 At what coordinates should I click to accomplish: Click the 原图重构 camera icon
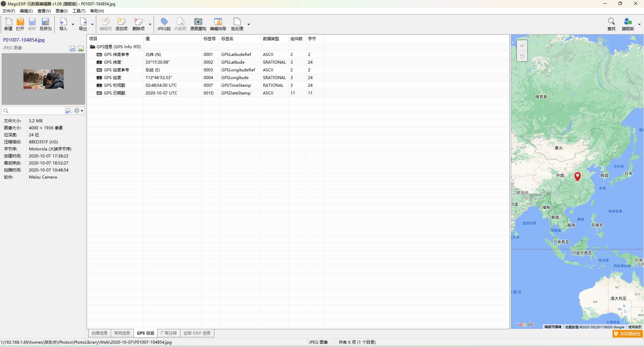click(x=198, y=24)
